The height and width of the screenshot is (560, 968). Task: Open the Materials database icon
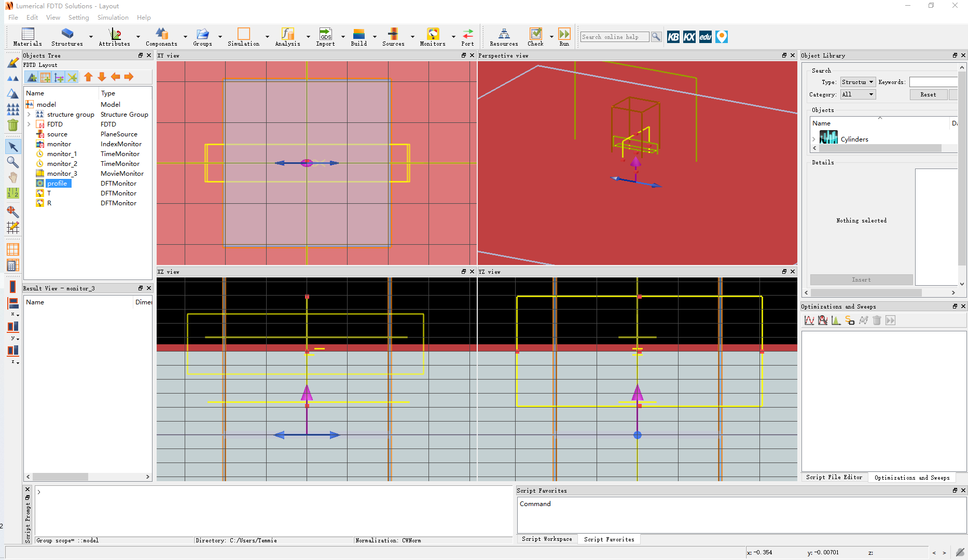(27, 37)
